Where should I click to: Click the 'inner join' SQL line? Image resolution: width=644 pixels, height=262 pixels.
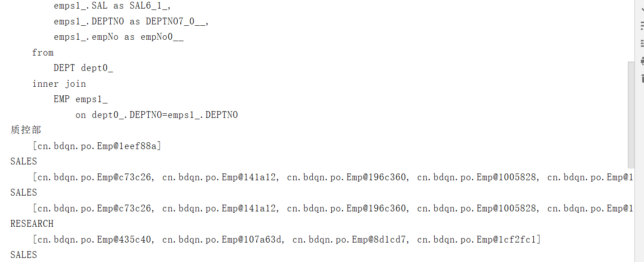(59, 84)
